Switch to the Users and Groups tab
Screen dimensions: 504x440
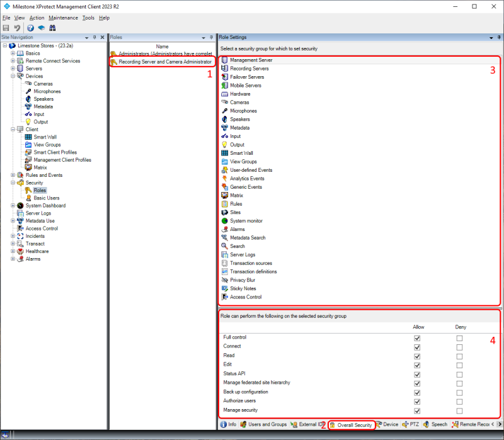[263, 424]
